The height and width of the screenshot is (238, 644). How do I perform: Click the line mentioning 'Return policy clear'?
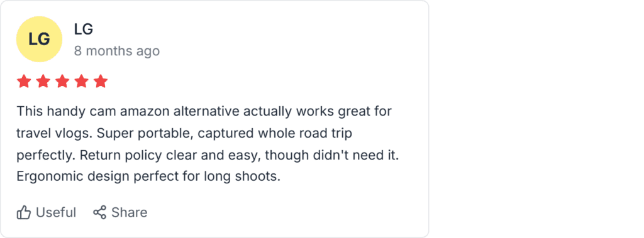tap(208, 156)
